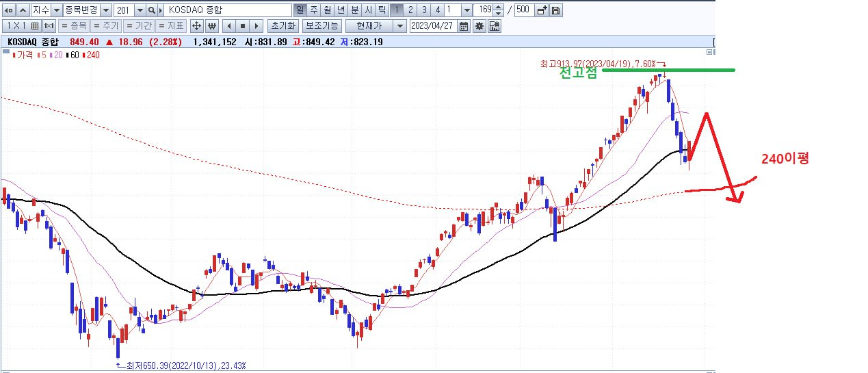Open the dropdown arrow next to 현재가
868x373 pixels.
[400, 26]
